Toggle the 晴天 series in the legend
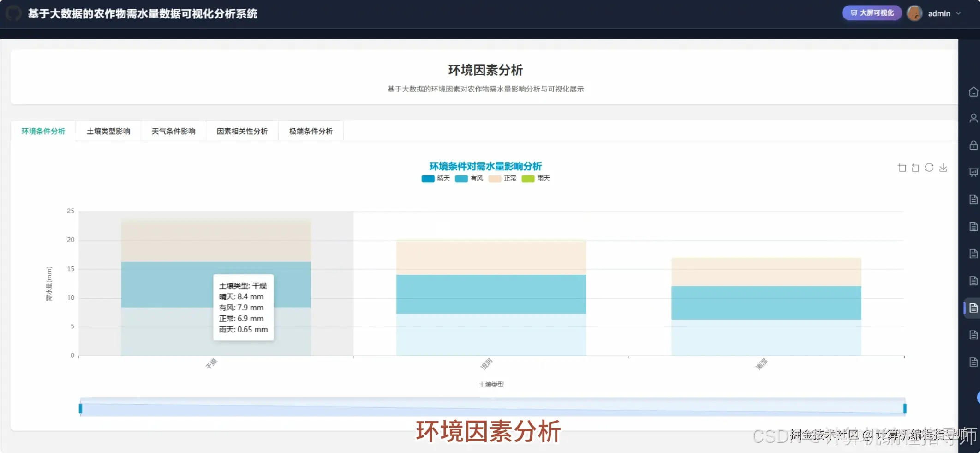 436,178
